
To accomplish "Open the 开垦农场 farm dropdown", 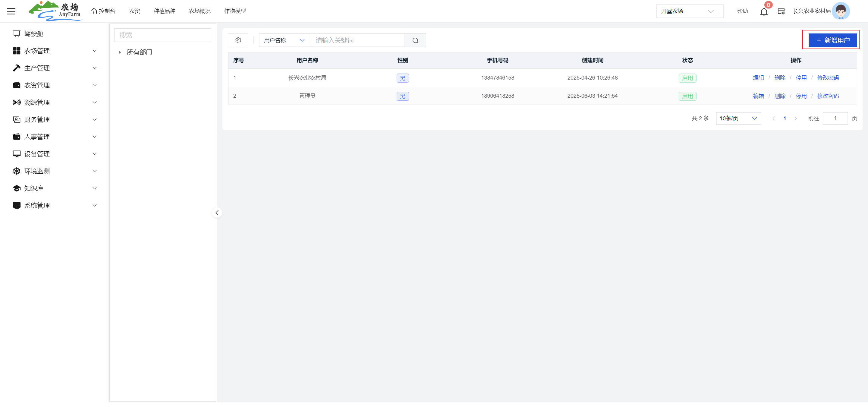I will tap(689, 11).
